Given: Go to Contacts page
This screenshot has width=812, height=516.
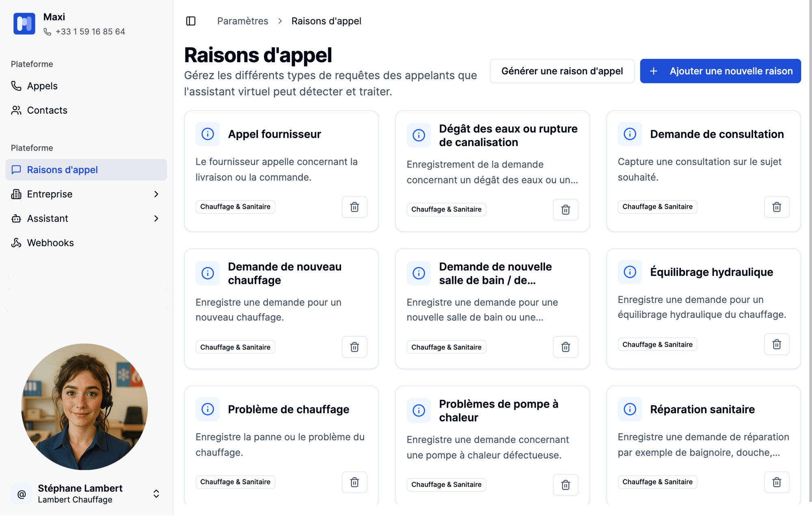Looking at the screenshot, I should (x=47, y=110).
